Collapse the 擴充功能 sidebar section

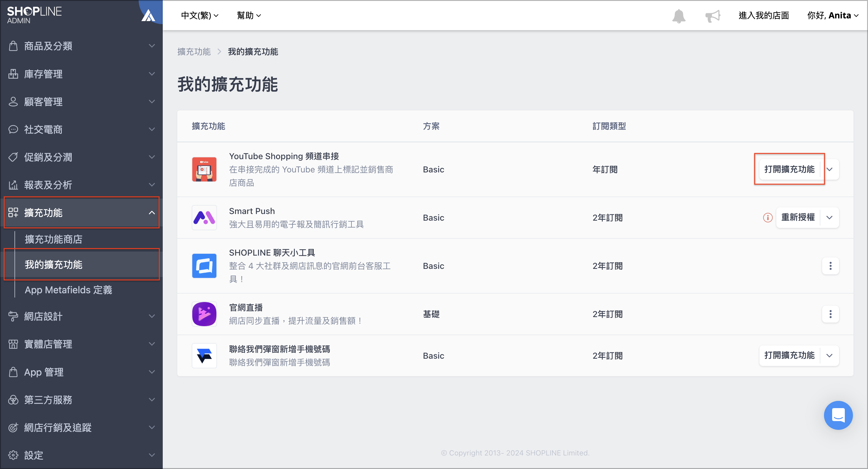pos(152,212)
